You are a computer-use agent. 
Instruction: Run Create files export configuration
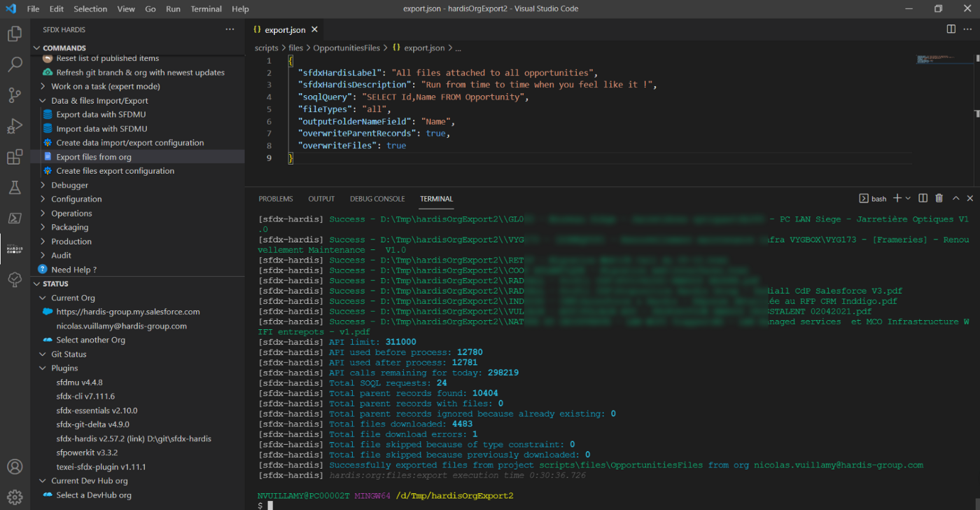click(x=137, y=171)
